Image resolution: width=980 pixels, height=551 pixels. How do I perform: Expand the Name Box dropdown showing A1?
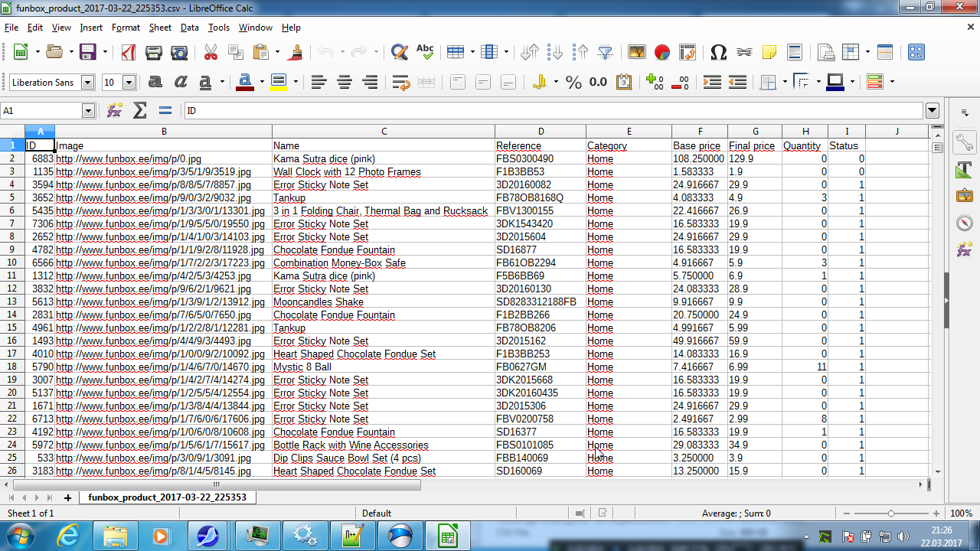pyautogui.click(x=87, y=111)
